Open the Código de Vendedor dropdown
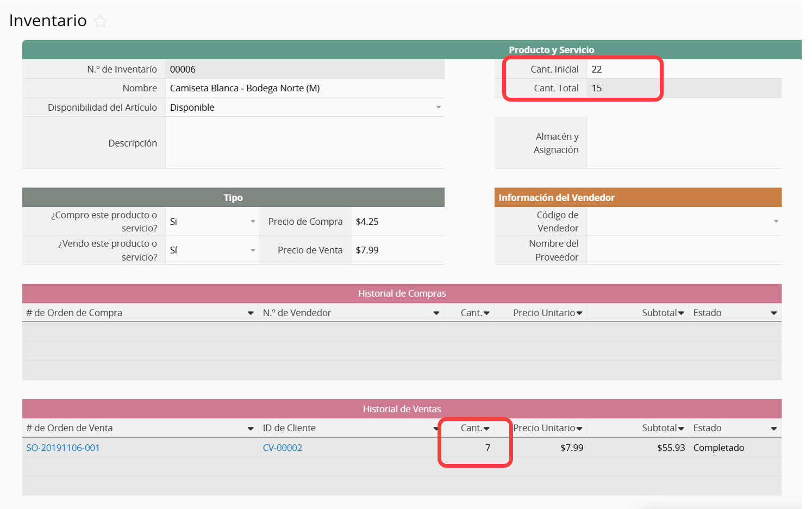Screen dimensions: 812x509 pos(776,222)
